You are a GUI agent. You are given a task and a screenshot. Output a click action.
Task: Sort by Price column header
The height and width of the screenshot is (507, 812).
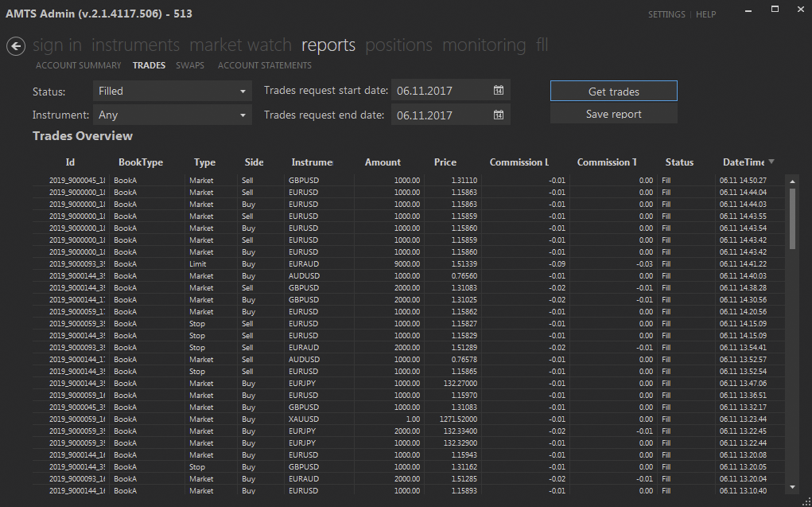(445, 162)
